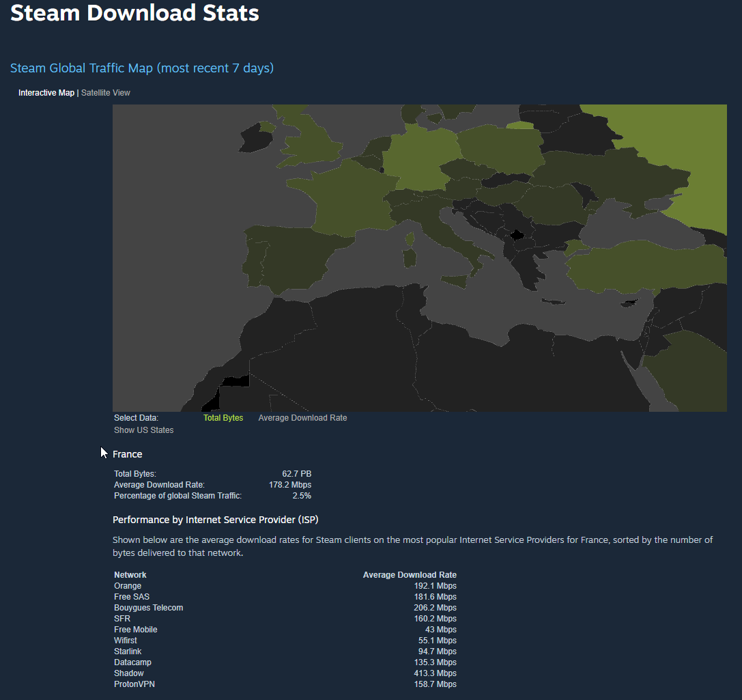
Task: Click the Steam Download Stats page title
Action: tap(135, 13)
